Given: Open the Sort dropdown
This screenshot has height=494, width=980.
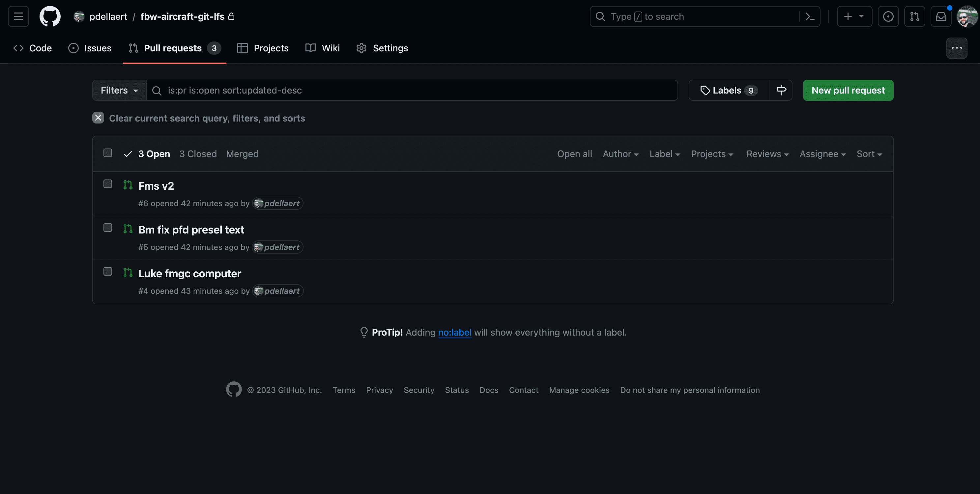Looking at the screenshot, I should tap(869, 154).
